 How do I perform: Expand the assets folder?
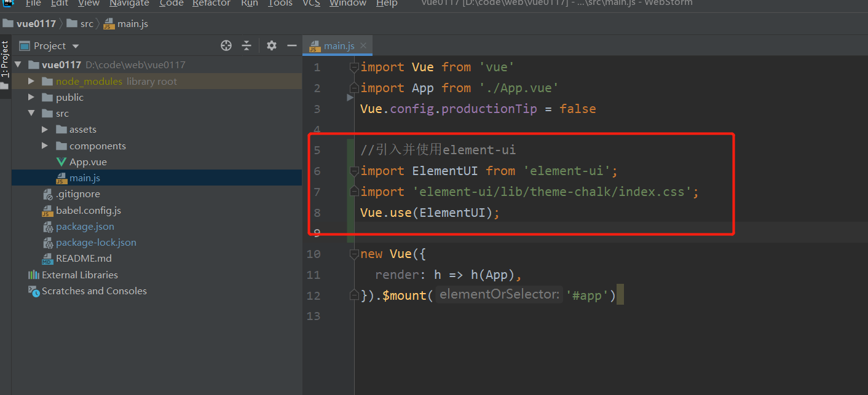[x=45, y=129]
